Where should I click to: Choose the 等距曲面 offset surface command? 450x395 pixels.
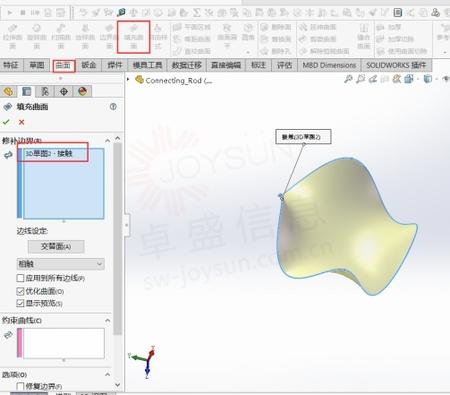pyautogui.click(x=192, y=39)
